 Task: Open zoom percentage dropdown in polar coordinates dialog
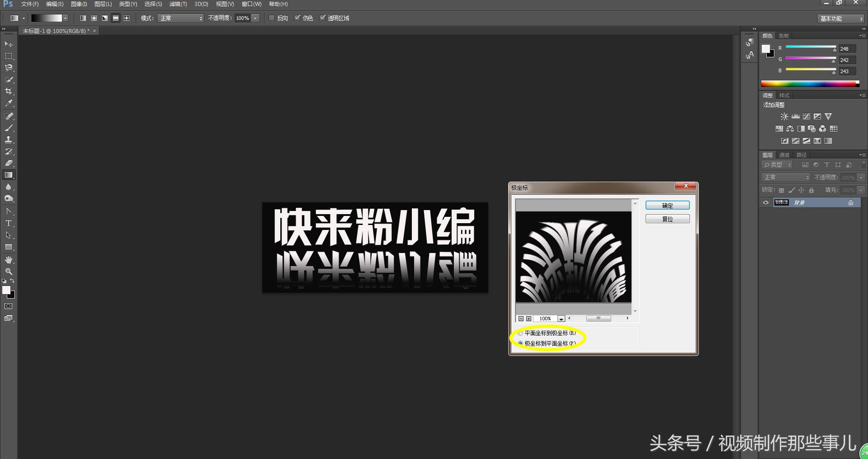tap(561, 318)
